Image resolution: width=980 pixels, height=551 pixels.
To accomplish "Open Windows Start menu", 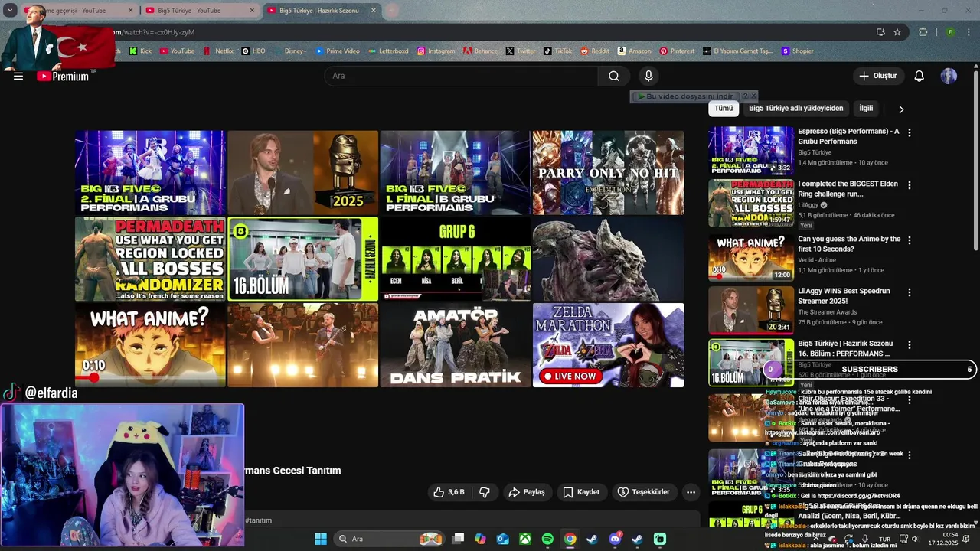I will coord(321,539).
